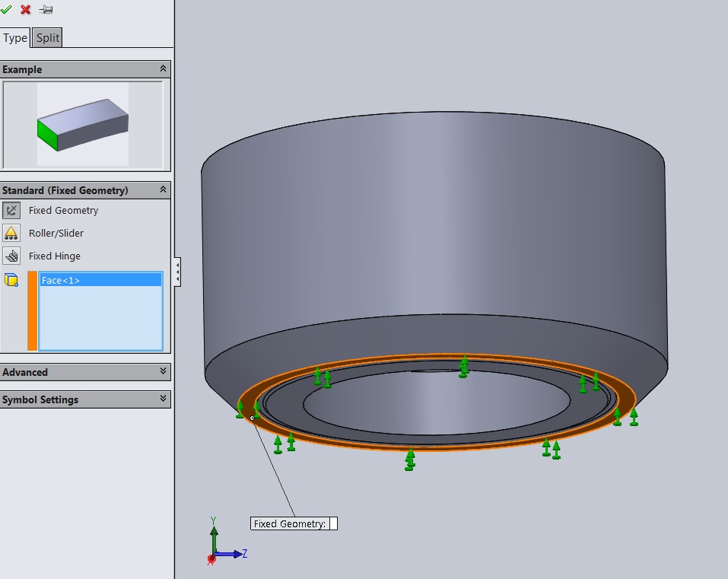Screen dimensions: 728x579
Task: Click the callout leader anchor point on the ring
Action: coord(252,418)
